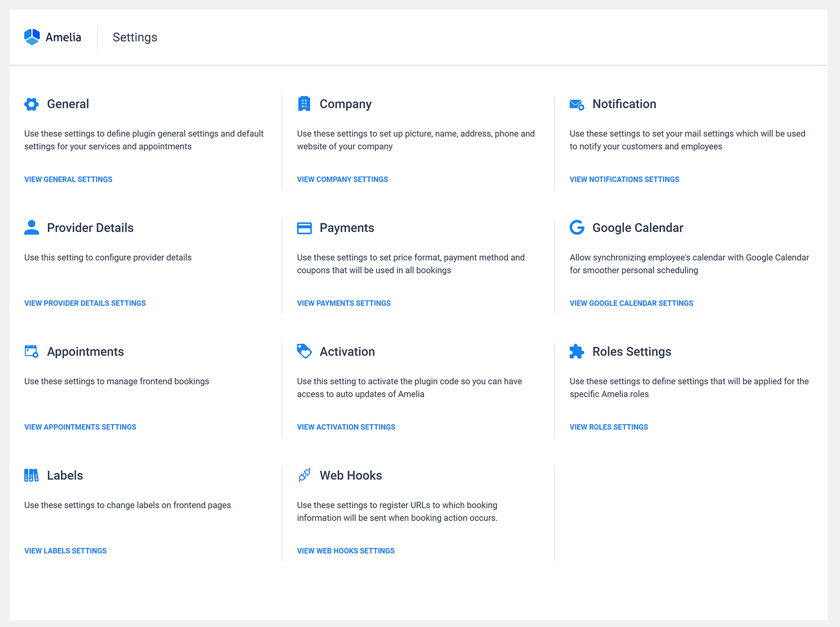Click the Company section heading
The height and width of the screenshot is (627, 840).
345,104
